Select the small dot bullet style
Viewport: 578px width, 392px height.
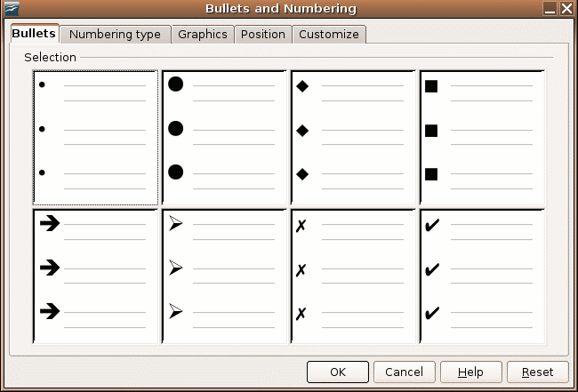[95, 138]
